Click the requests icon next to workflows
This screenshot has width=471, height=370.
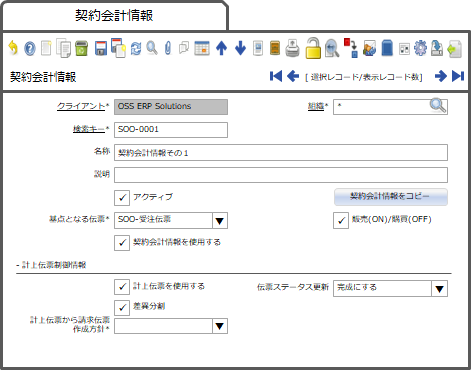(x=369, y=48)
